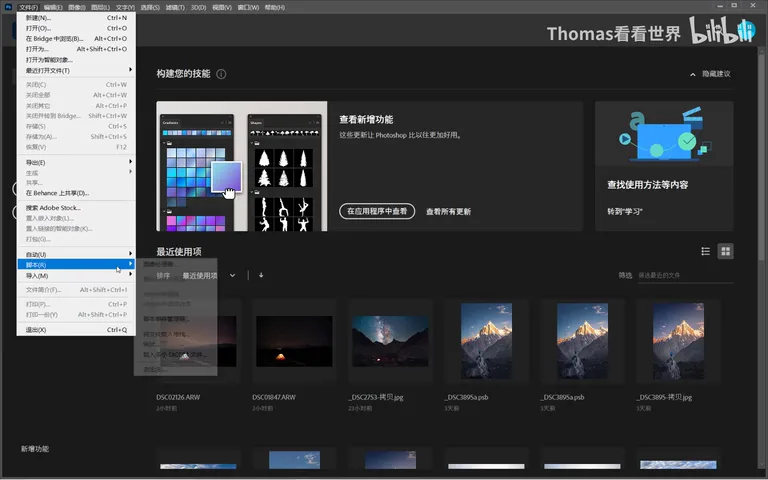Choose 脚本事件管理器... in the scripts submenu

(x=167, y=319)
